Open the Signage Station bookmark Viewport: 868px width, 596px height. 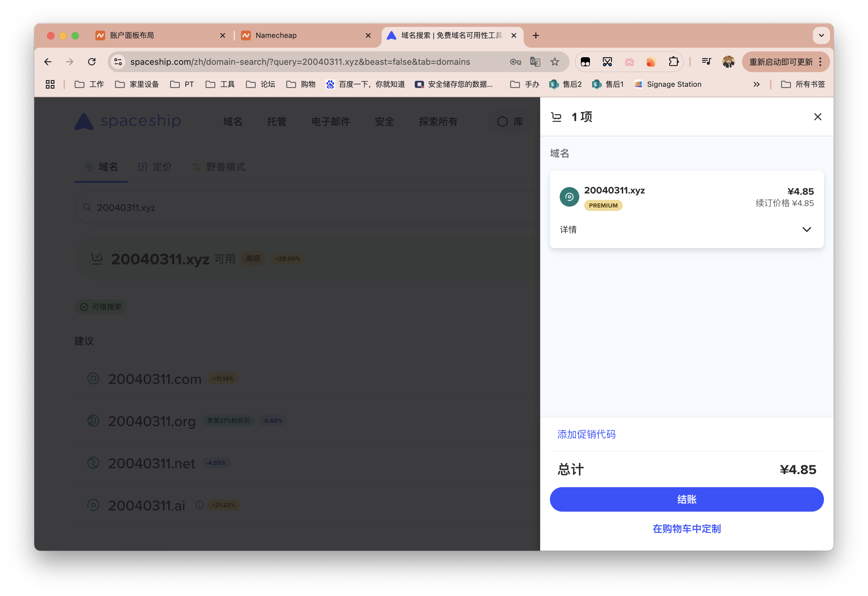tap(668, 84)
